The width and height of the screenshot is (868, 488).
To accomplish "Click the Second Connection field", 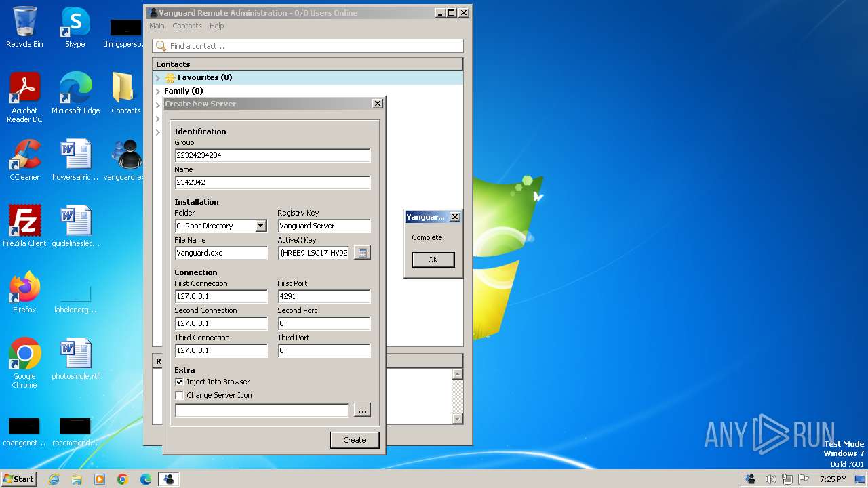I will (x=221, y=323).
